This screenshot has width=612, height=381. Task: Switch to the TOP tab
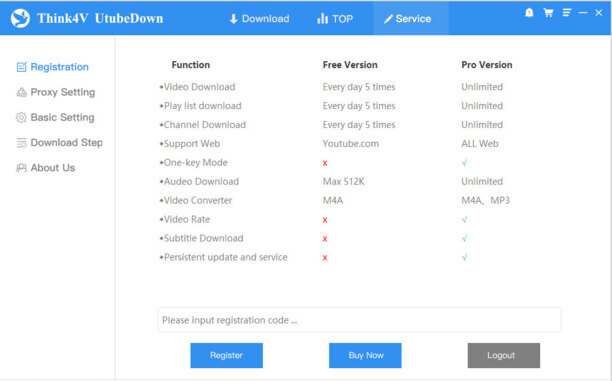point(335,18)
